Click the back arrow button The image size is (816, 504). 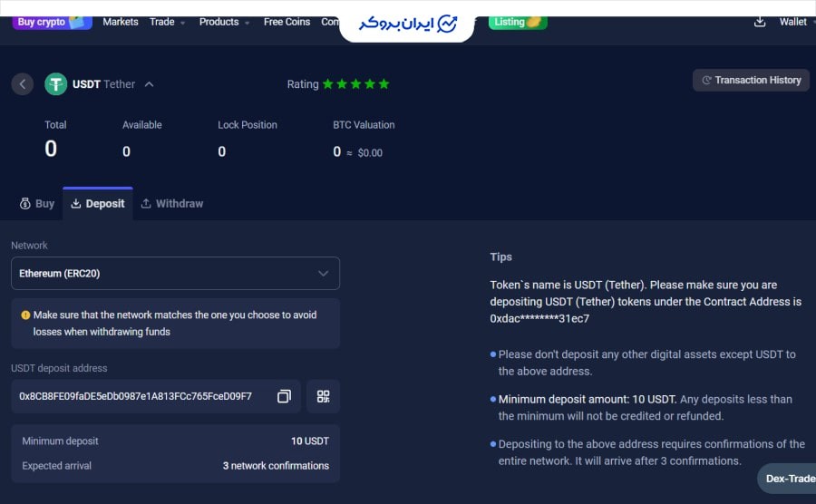[23, 84]
